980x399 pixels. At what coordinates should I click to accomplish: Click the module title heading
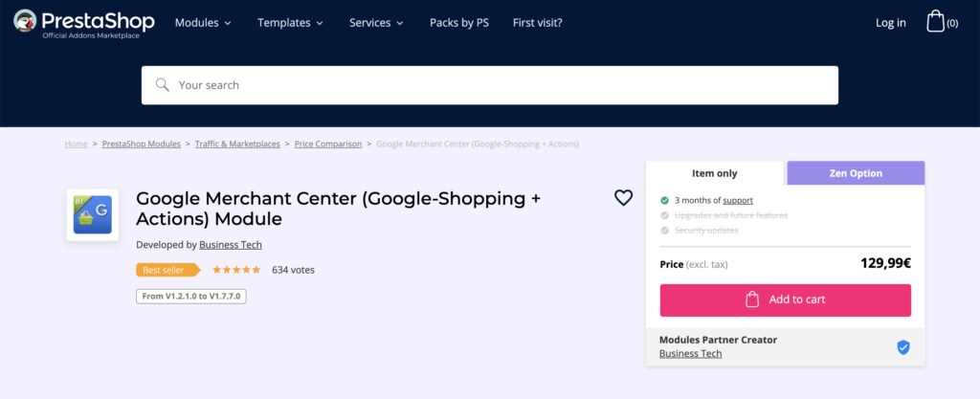(x=338, y=209)
